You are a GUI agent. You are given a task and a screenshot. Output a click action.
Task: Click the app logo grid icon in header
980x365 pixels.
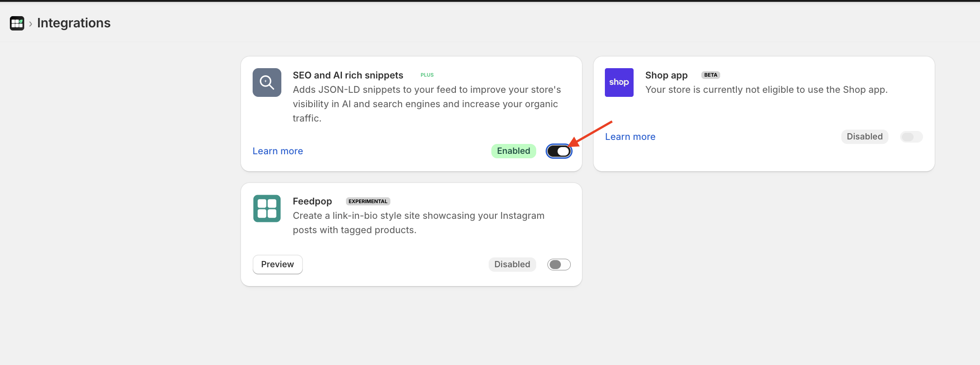17,23
